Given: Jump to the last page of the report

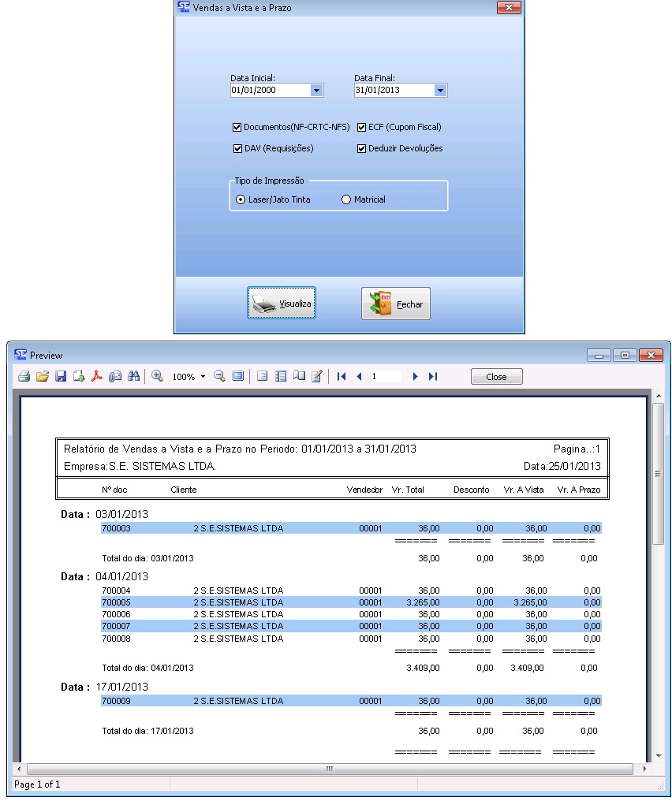Looking at the screenshot, I should coord(433,377).
